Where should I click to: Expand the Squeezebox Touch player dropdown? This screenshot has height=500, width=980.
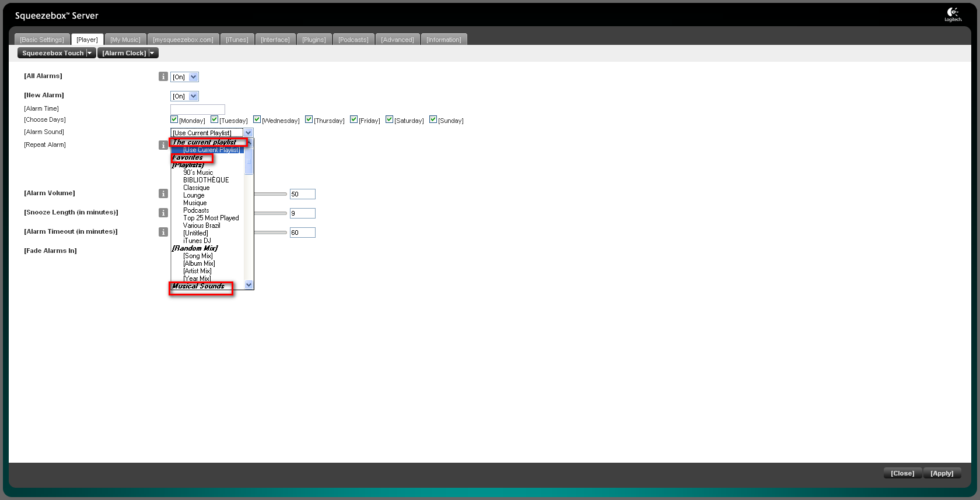click(56, 53)
